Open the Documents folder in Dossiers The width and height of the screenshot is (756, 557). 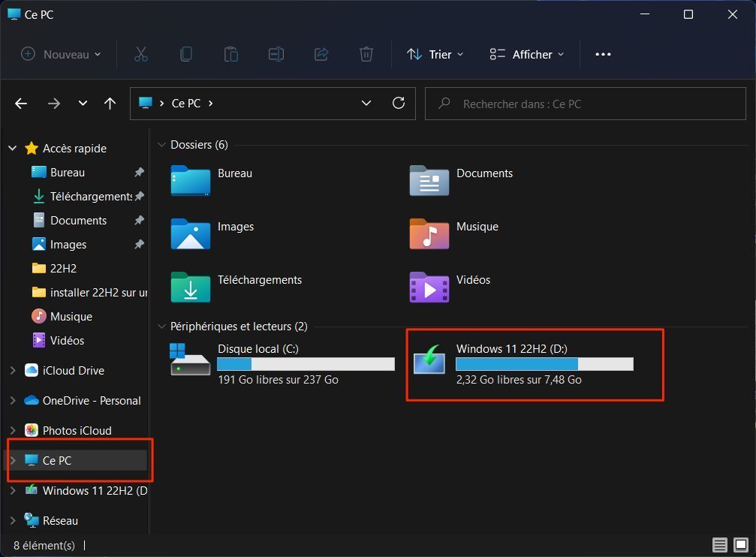point(429,180)
